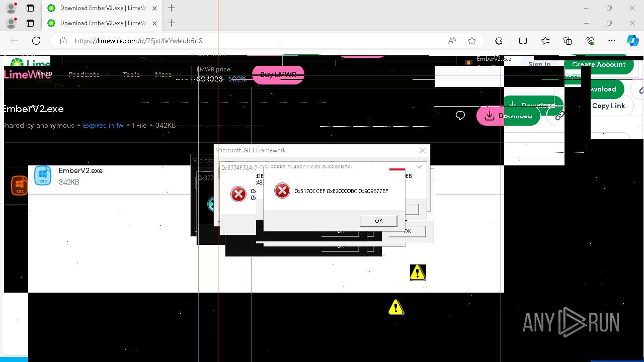Viewport: 644px width, 362px height.
Task: Click the 'Microsoft .NET Framework' dialog title
Action: pyautogui.click(x=251, y=150)
